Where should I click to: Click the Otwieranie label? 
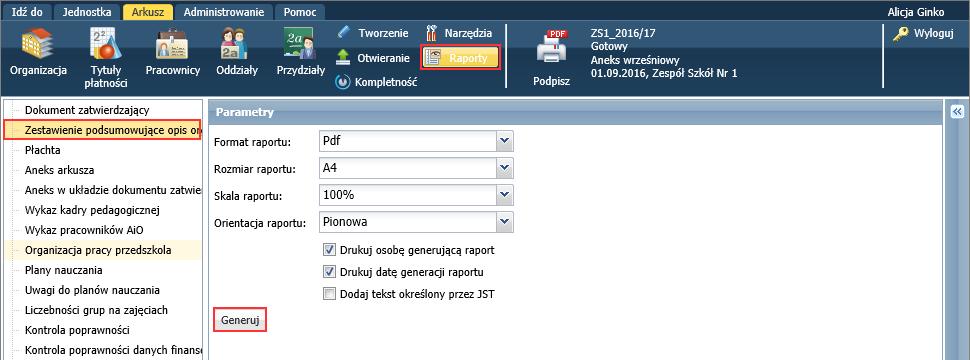[384, 58]
